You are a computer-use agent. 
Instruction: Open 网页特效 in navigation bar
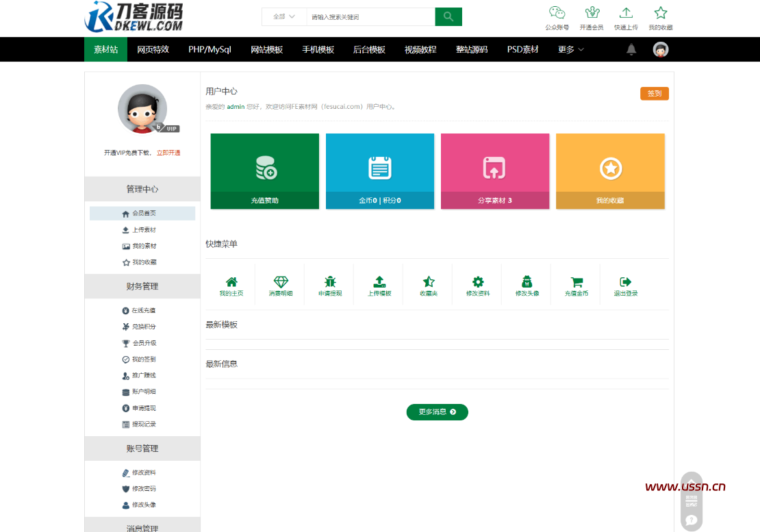coord(153,49)
